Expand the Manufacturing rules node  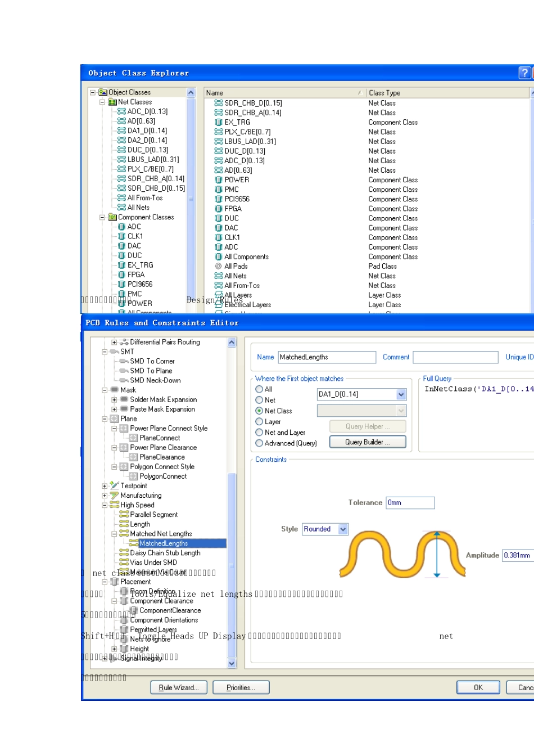pyautogui.click(x=105, y=496)
